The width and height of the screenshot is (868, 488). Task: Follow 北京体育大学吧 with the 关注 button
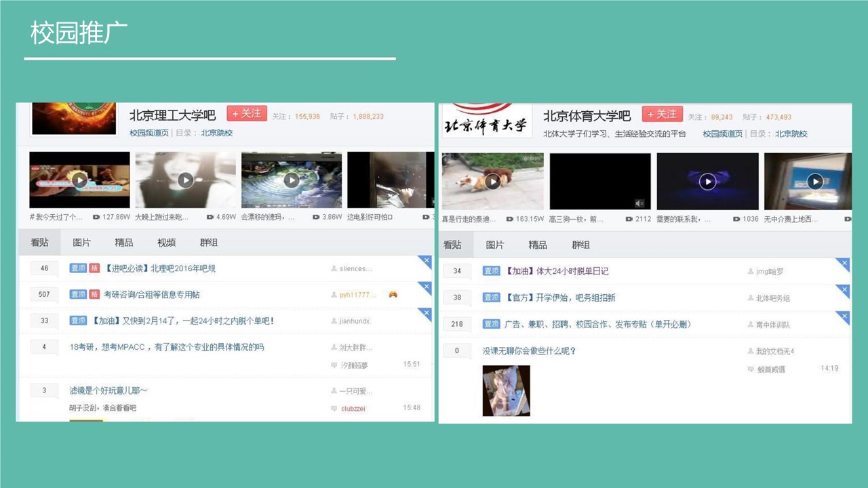point(662,114)
